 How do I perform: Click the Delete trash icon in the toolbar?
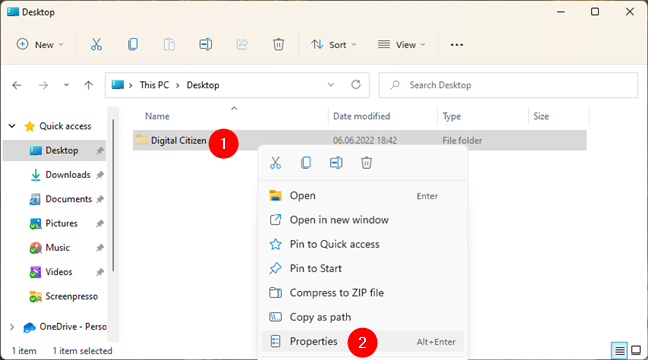278,44
